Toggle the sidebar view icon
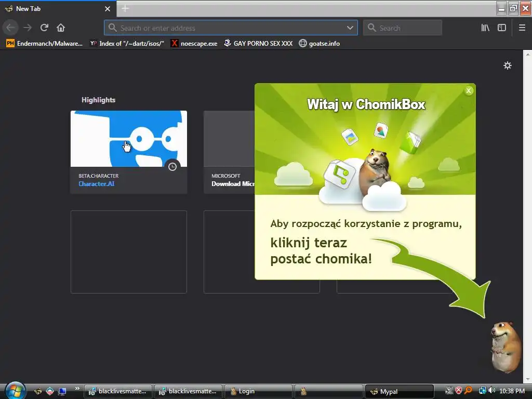 tap(502, 28)
